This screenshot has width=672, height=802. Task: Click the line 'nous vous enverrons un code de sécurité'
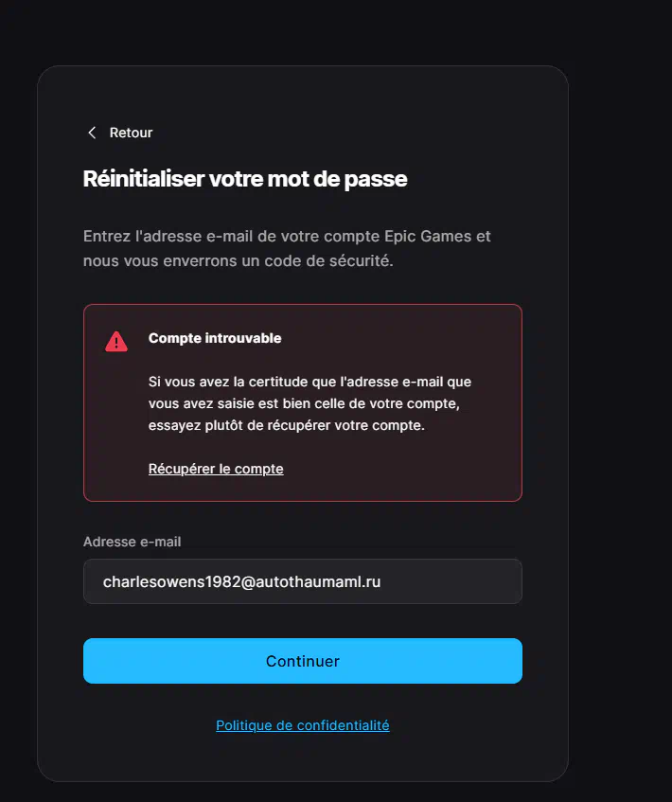tap(239, 260)
